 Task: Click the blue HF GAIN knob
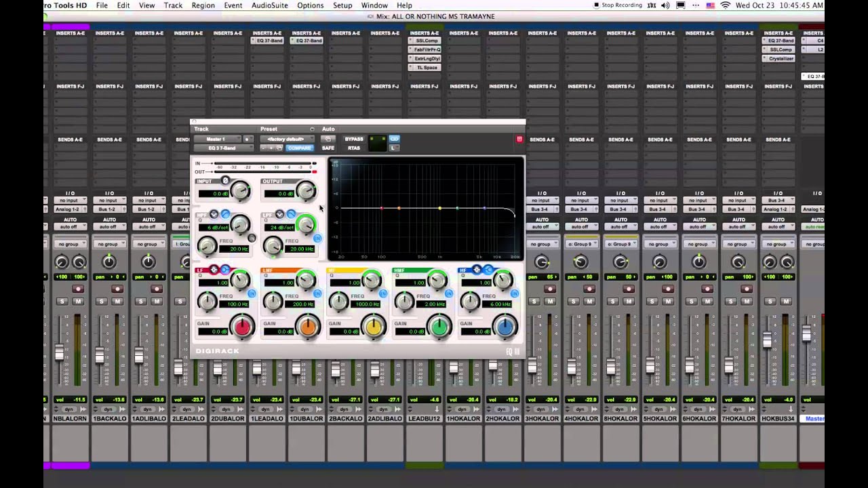tap(505, 327)
